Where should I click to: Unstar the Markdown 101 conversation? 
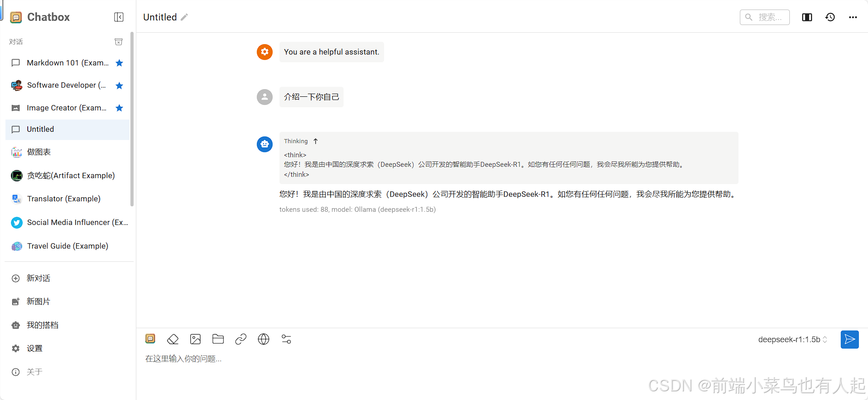[120, 63]
